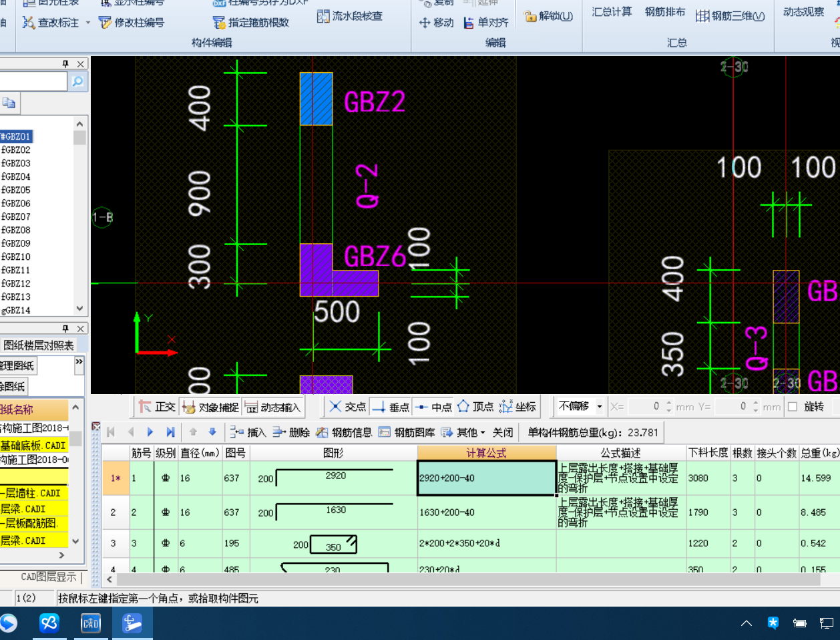This screenshot has height=640, width=840.
Task: Go to previous rebar record
Action: (131, 432)
